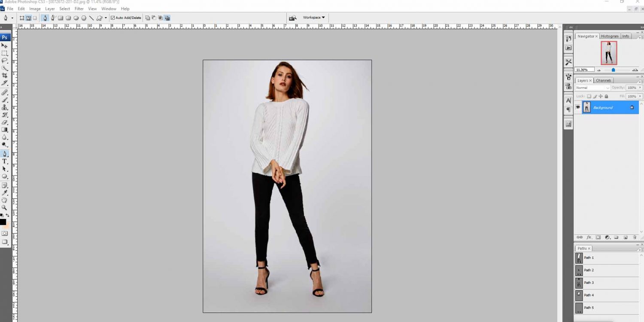This screenshot has width=644, height=322.
Task: Activate the Hand tool
Action: click(x=5, y=200)
